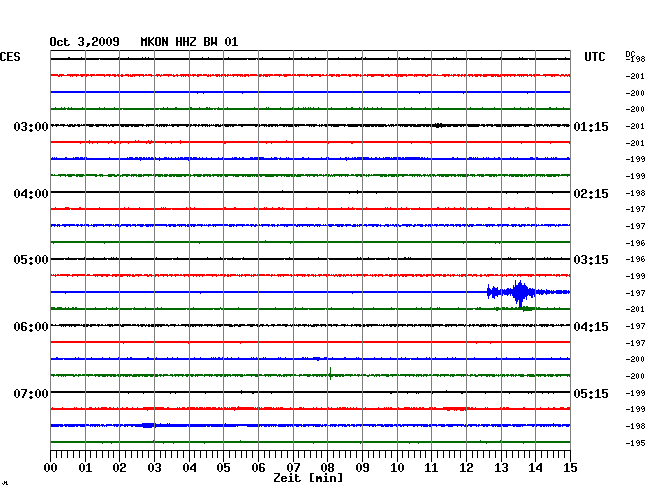Click the "01" minute axis label
Viewport: 650px width, 494px height.
point(85,468)
